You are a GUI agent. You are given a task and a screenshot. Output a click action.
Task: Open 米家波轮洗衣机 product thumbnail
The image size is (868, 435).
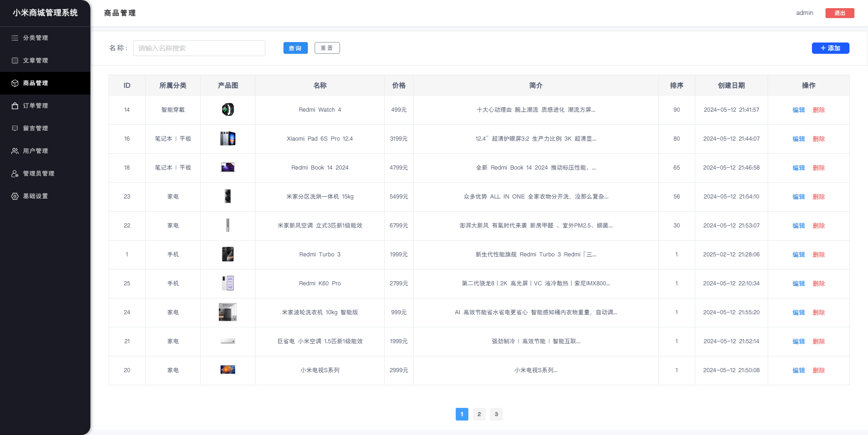[x=228, y=312]
